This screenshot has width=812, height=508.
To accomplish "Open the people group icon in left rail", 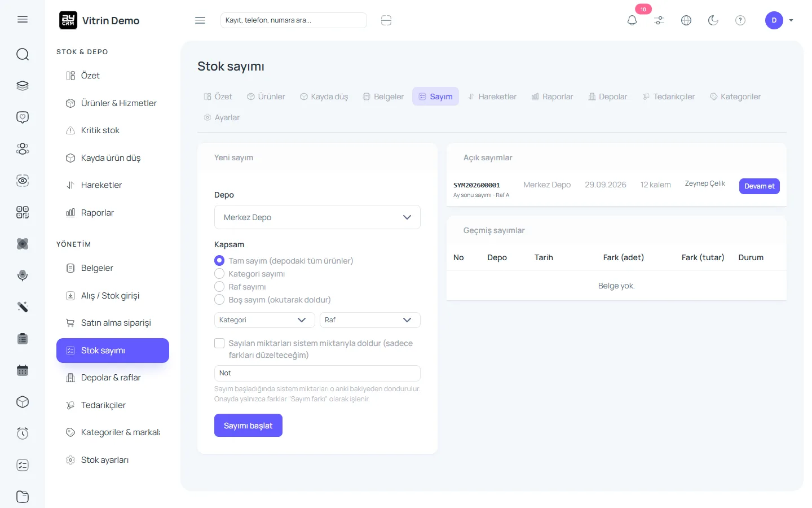I will click(23, 149).
